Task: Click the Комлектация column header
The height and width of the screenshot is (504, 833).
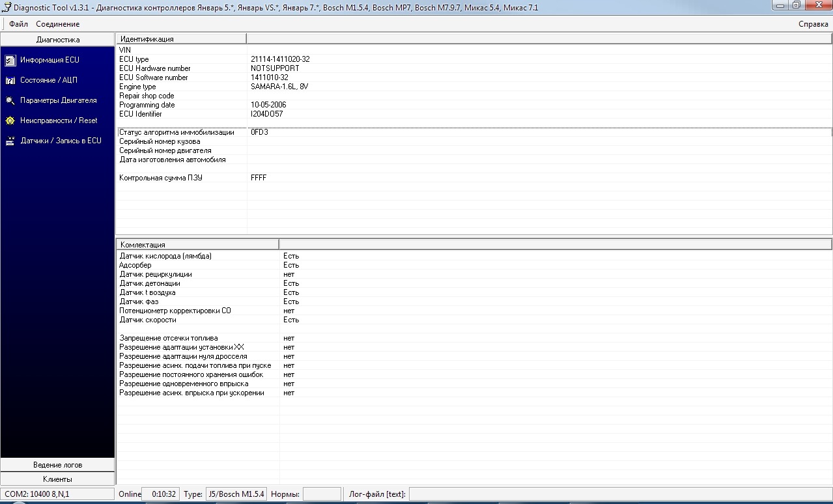Action: pyautogui.click(x=197, y=245)
